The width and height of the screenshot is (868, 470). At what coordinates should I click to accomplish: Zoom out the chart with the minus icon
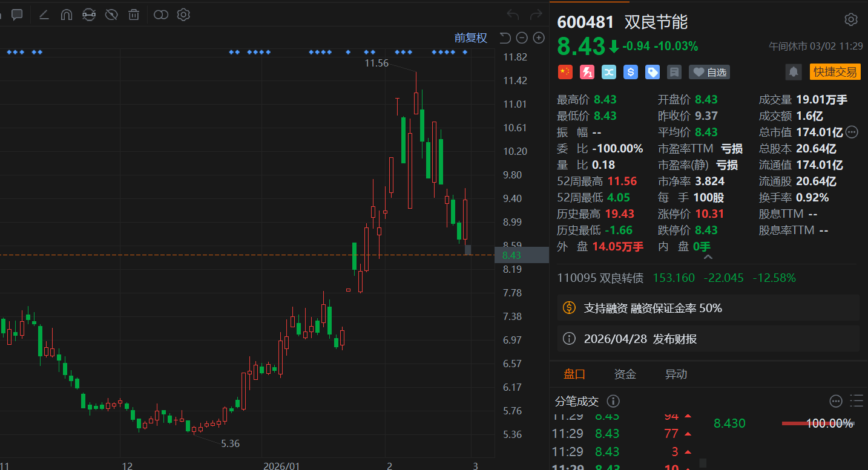[522, 38]
